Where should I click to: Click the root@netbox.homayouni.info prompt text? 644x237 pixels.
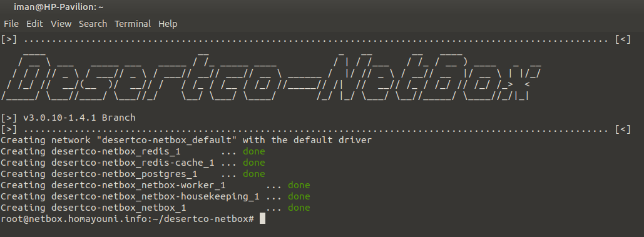point(127,219)
